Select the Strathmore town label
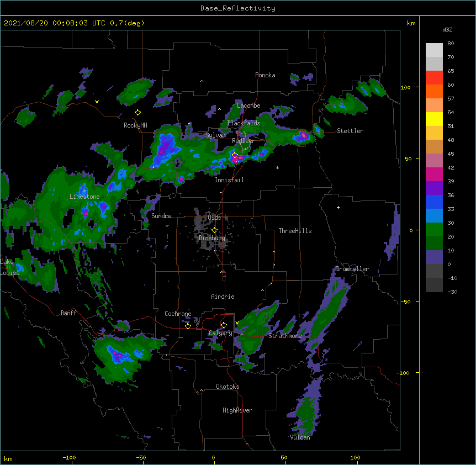The width and height of the screenshot is (476, 465). pyautogui.click(x=285, y=336)
